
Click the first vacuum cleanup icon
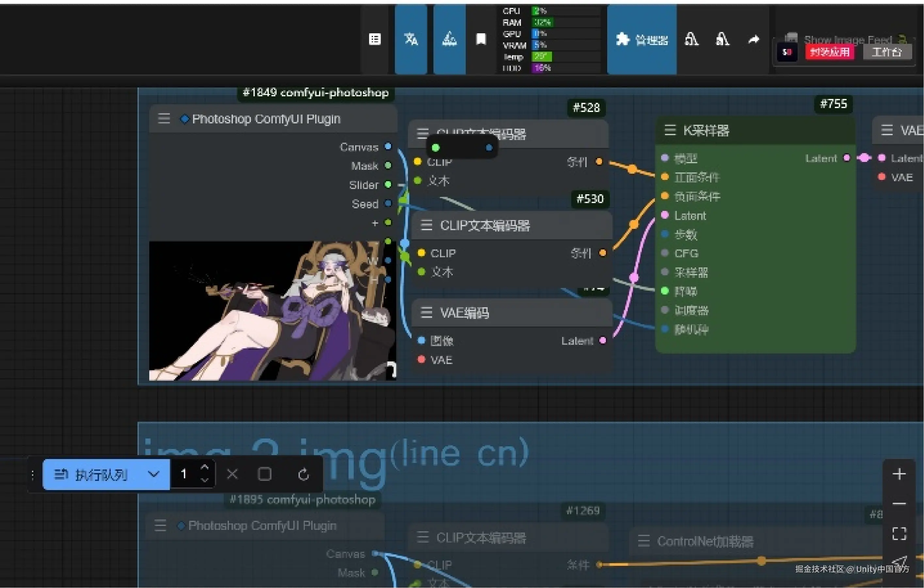691,39
